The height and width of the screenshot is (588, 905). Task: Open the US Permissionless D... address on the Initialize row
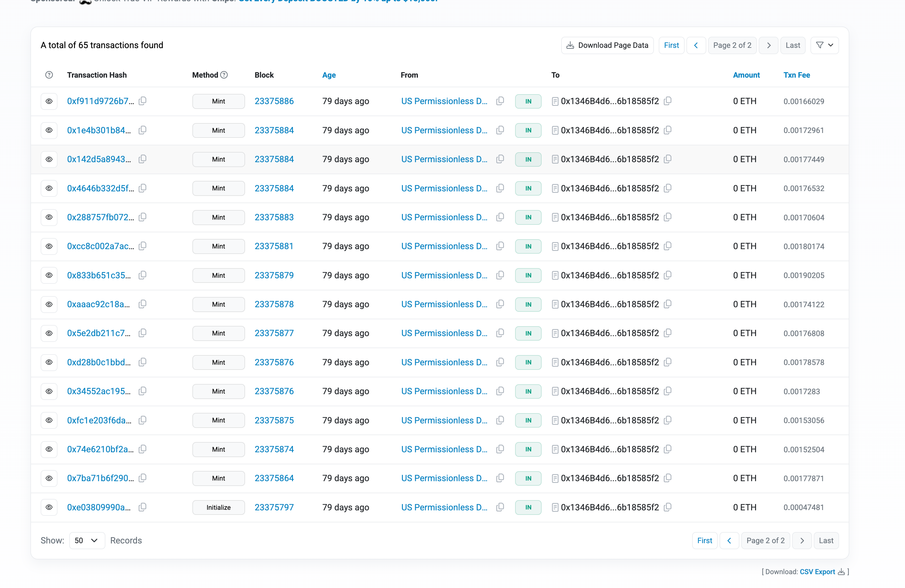click(x=444, y=507)
